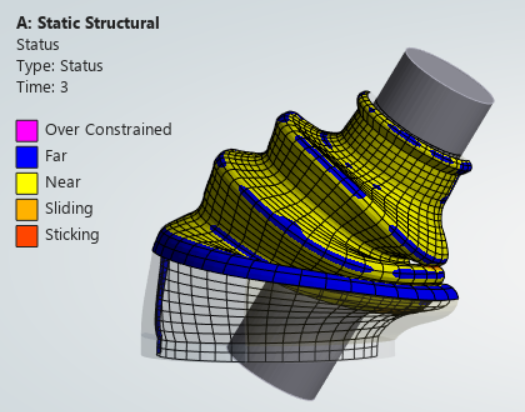Click the 'Type: Status' label
This screenshot has width=525, height=412.
[60, 66]
